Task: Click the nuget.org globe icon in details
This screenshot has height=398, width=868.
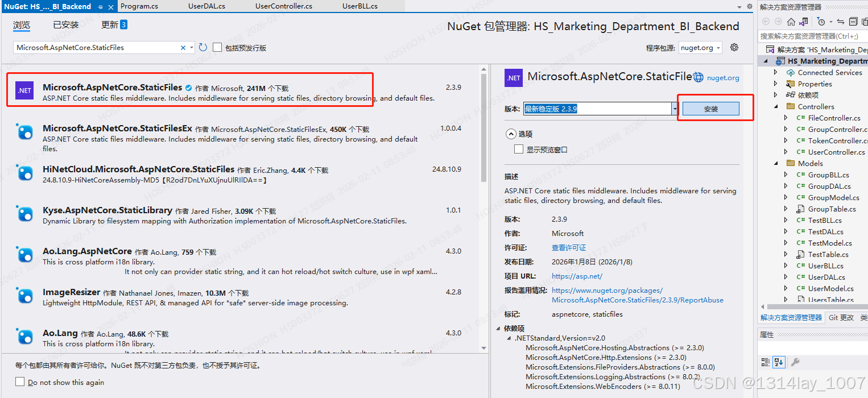Action: (698, 77)
